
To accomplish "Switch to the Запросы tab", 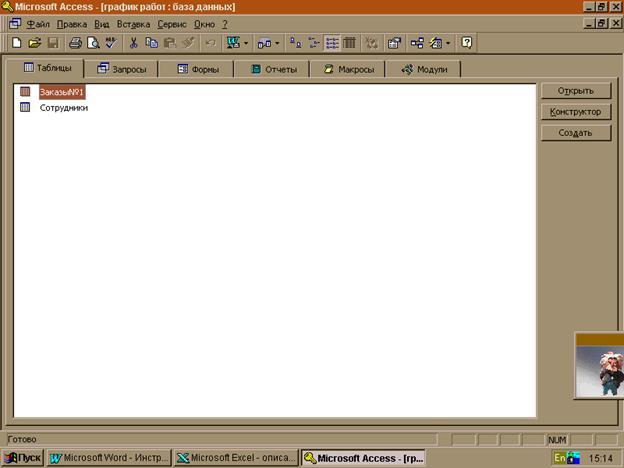I will 121,69.
